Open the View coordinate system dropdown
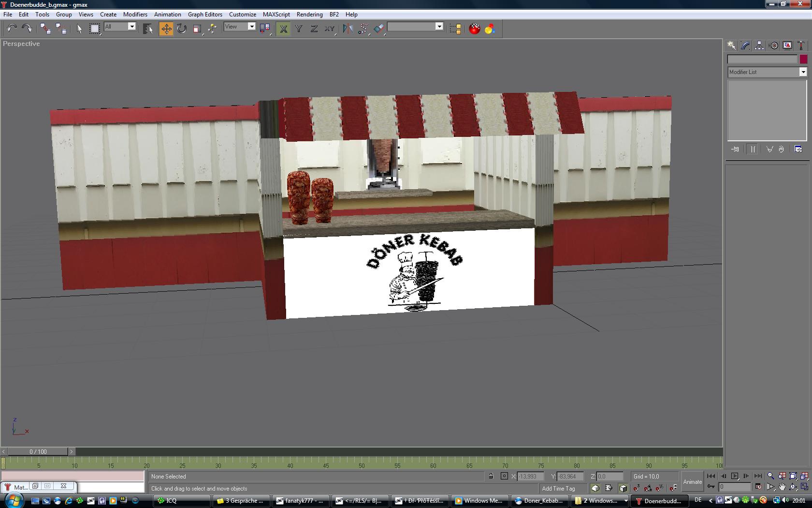Screen dimensions: 812x508 [x=251, y=27]
